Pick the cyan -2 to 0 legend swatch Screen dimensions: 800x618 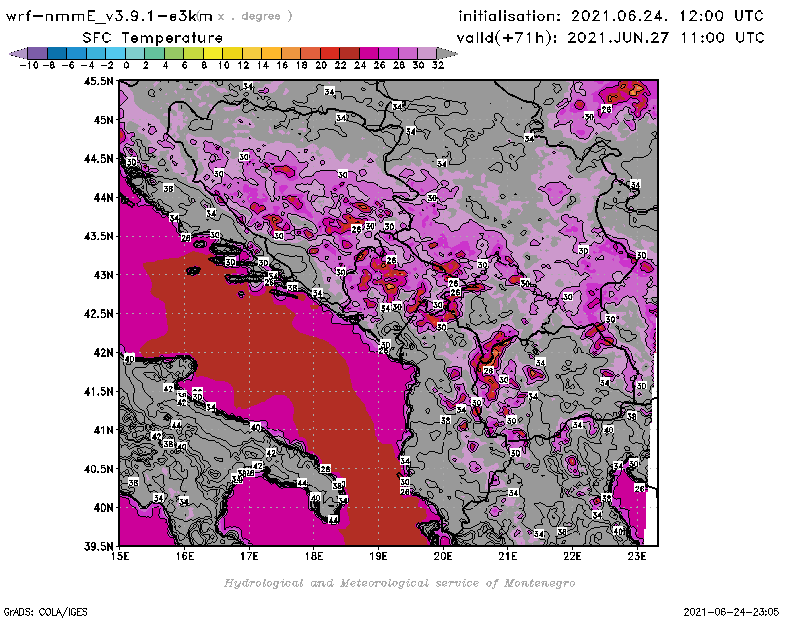[115, 53]
